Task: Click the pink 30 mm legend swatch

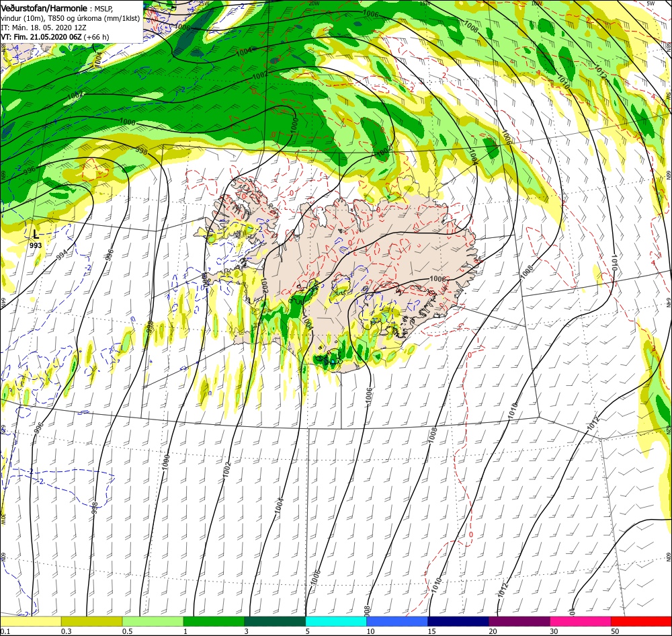Action: pyautogui.click(x=581, y=621)
